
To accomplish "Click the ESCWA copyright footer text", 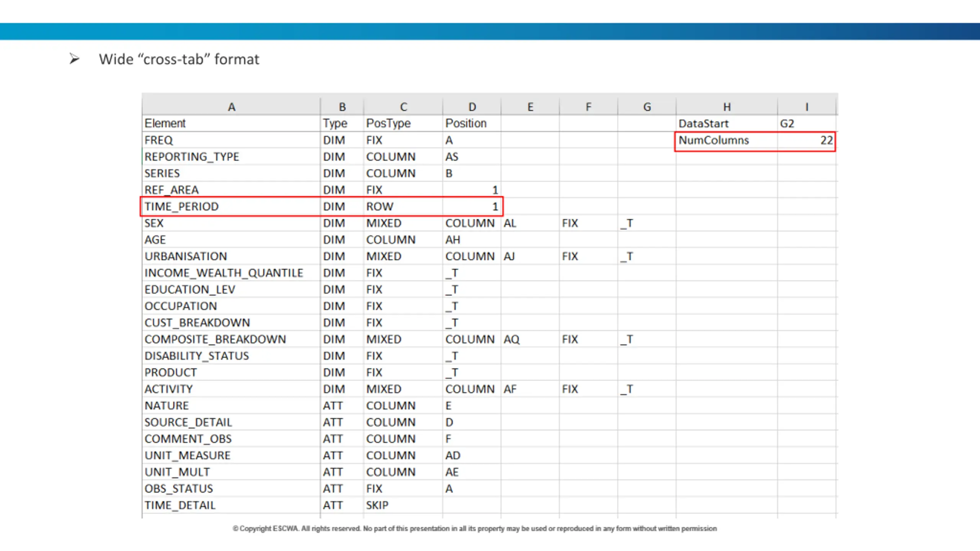I will point(475,528).
